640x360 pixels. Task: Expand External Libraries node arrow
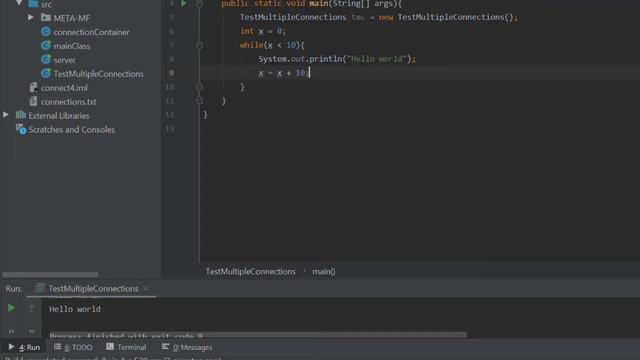[6, 115]
